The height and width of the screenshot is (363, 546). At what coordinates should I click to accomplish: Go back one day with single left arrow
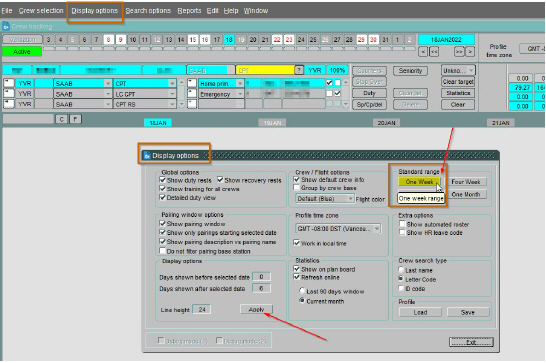tap(423, 52)
